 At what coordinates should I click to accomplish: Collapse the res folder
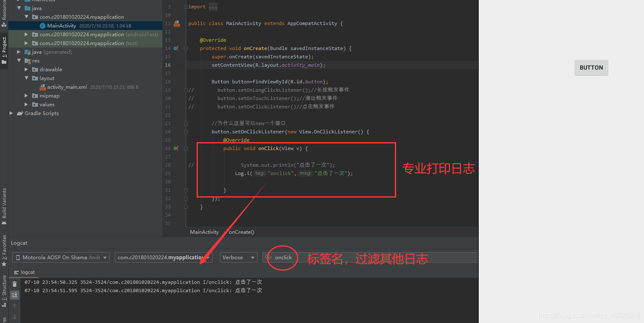19,61
